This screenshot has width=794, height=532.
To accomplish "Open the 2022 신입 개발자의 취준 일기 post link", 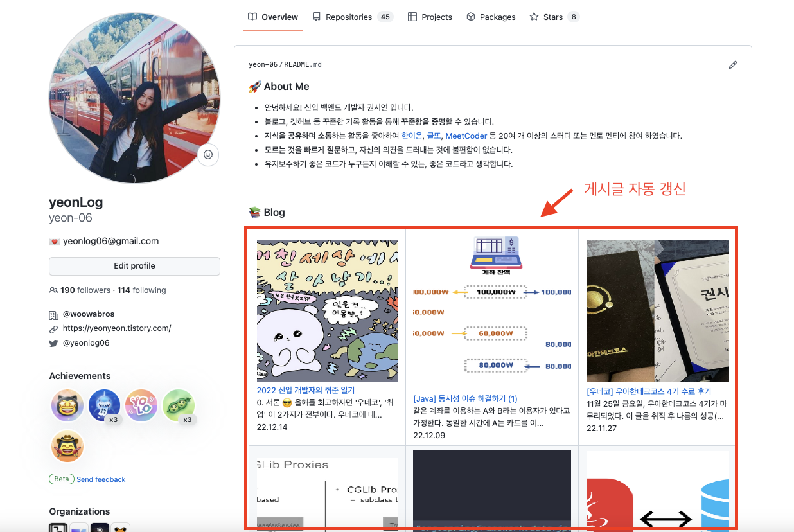I will [306, 390].
